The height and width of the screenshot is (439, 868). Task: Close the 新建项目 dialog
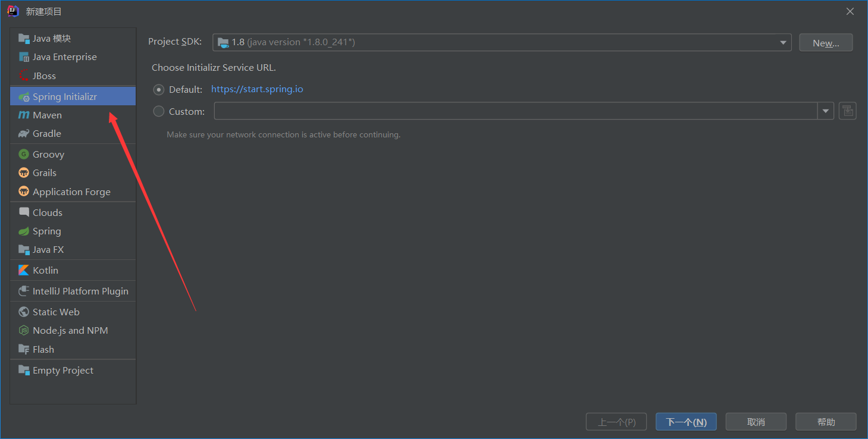click(x=850, y=11)
